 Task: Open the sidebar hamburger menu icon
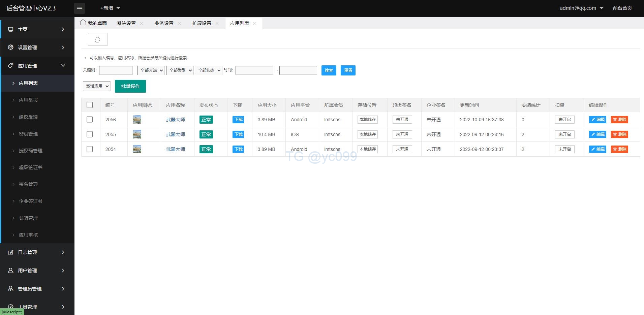[x=80, y=8]
